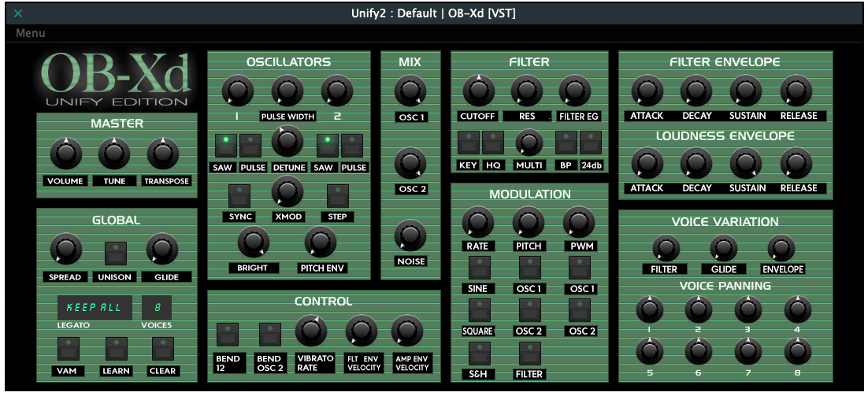Toggle the UNISON button
Screen dimensions: 868x396
point(116,254)
